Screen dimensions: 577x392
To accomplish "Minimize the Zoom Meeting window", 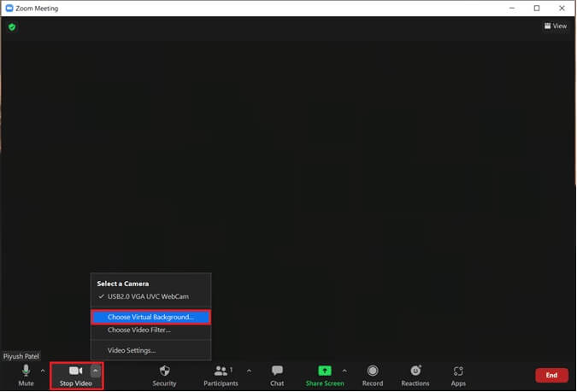I will (x=512, y=8).
